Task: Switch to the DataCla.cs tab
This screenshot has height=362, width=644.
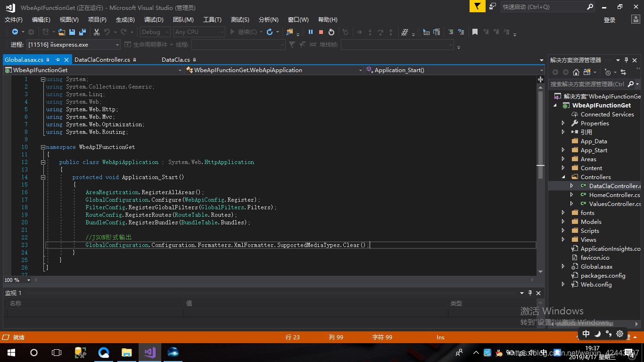Action: coord(176,60)
